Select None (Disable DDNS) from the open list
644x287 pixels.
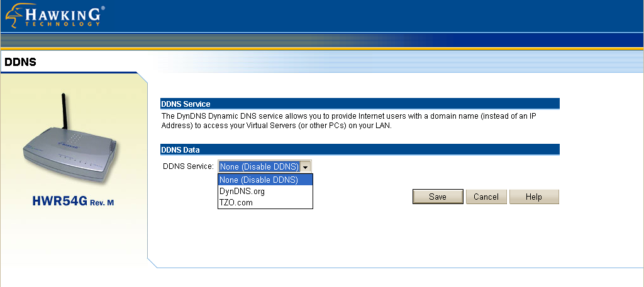(x=265, y=180)
